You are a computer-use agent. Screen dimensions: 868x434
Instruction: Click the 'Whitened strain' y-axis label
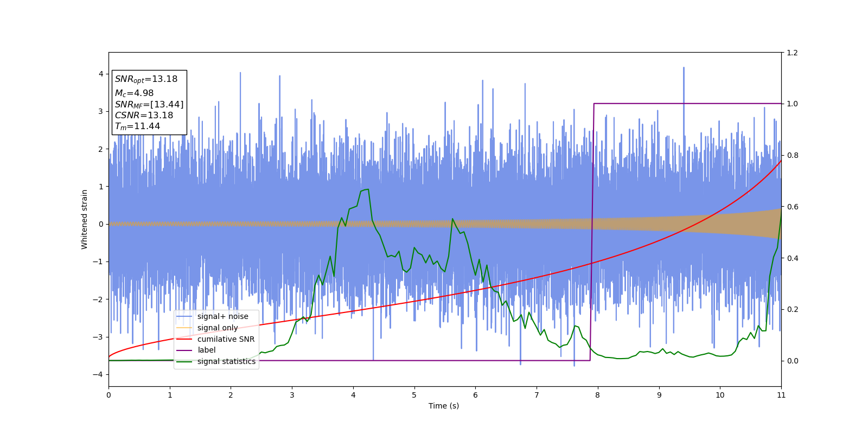coord(85,219)
